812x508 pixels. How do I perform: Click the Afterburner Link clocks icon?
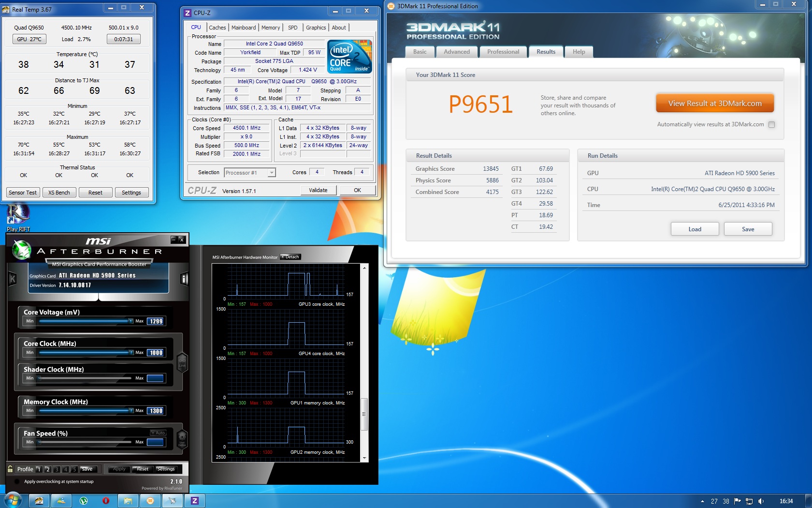pyautogui.click(x=182, y=362)
